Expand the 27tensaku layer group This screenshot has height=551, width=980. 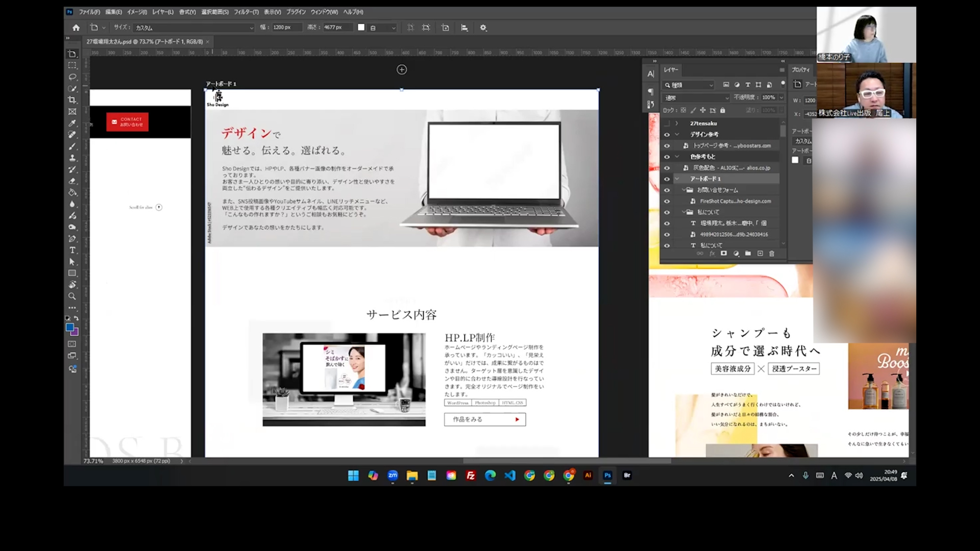click(677, 123)
